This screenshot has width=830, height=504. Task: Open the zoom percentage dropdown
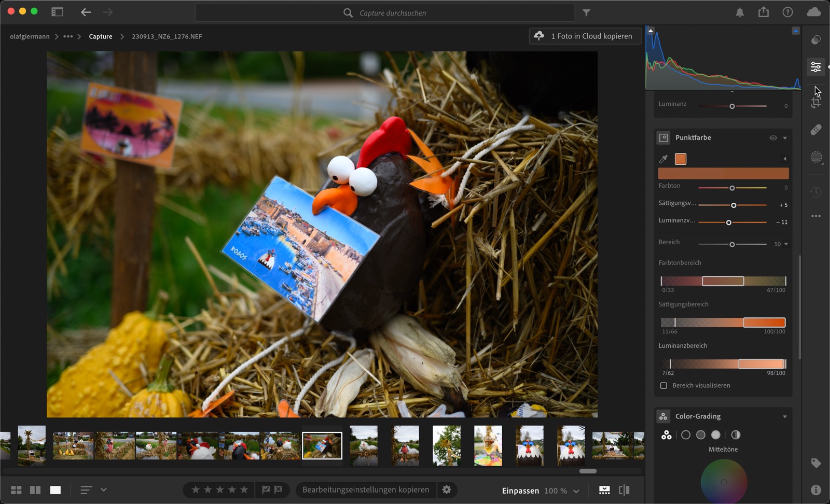click(x=576, y=491)
